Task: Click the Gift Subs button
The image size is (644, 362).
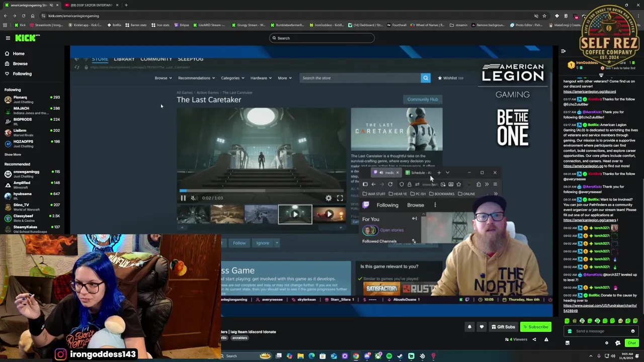Action: click(x=503, y=327)
